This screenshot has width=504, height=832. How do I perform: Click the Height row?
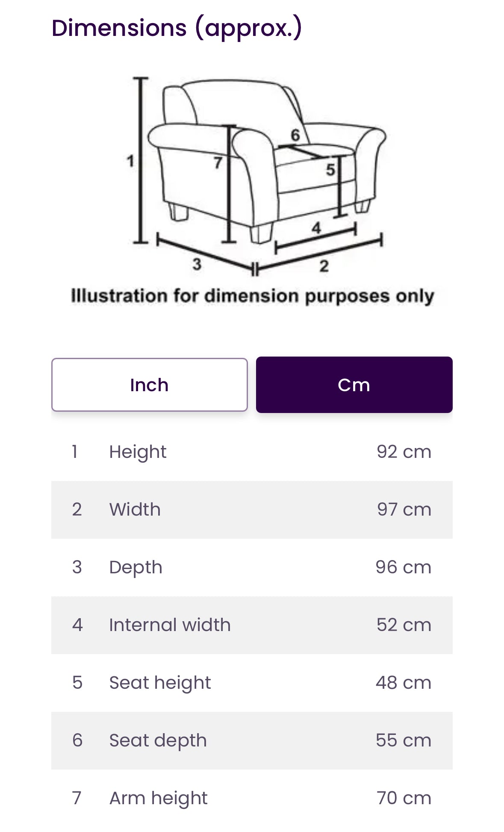[252, 452]
